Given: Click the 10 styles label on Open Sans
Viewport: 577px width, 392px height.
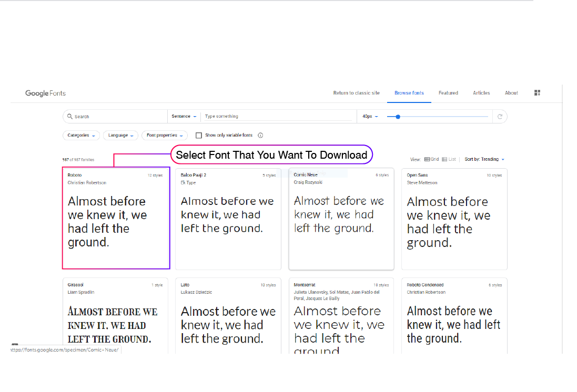Looking at the screenshot, I should pos(494,176).
